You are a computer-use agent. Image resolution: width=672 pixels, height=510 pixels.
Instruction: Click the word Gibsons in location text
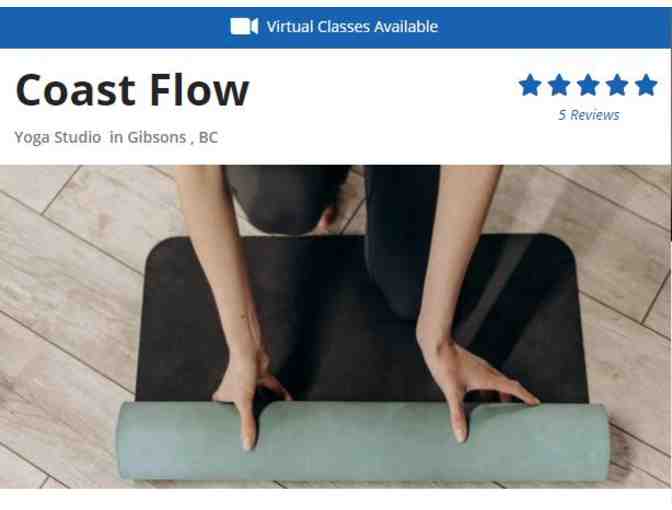click(x=157, y=138)
